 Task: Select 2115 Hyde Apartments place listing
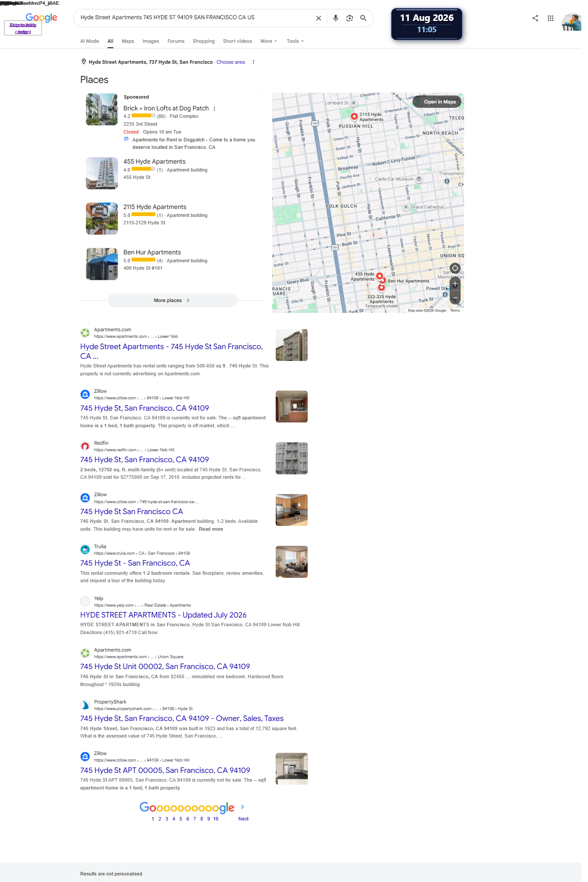tap(155, 207)
